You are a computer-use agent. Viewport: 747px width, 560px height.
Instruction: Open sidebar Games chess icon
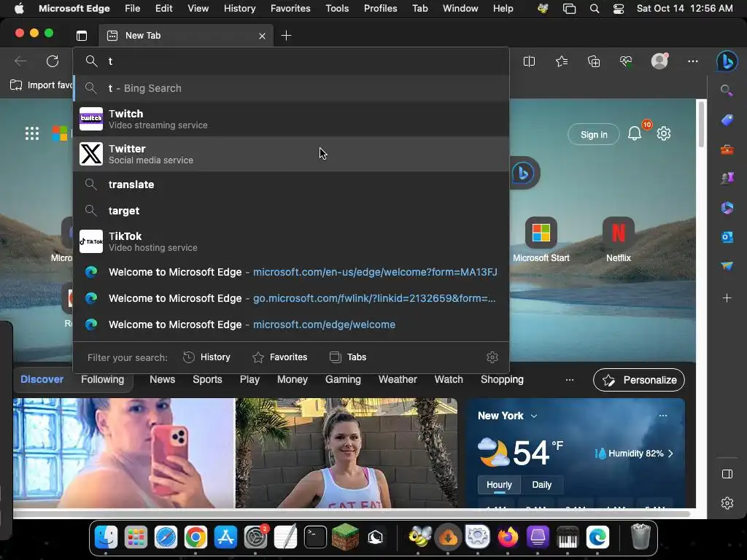tap(727, 179)
